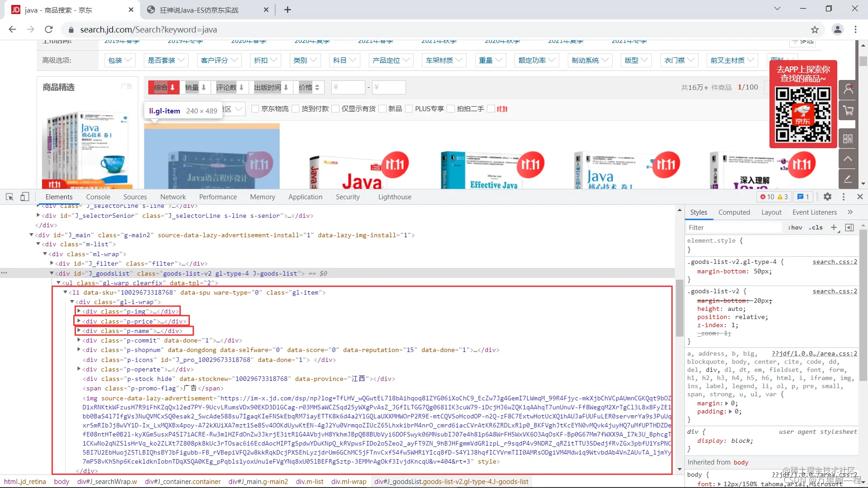This screenshot has height=488, width=868.
Task: Switch to the Network tab
Action: [x=173, y=197]
